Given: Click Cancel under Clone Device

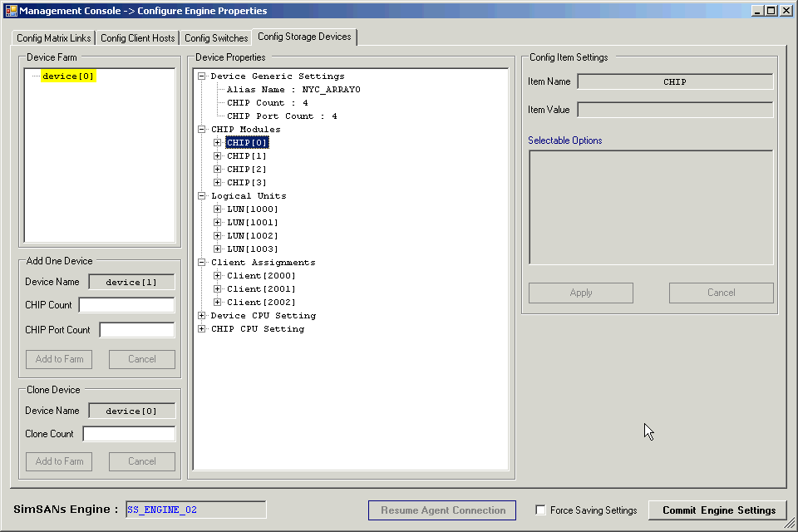Looking at the screenshot, I should (142, 461).
